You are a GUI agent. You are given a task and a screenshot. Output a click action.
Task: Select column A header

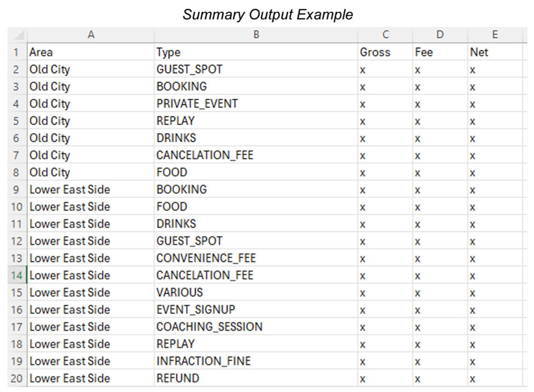pos(91,35)
